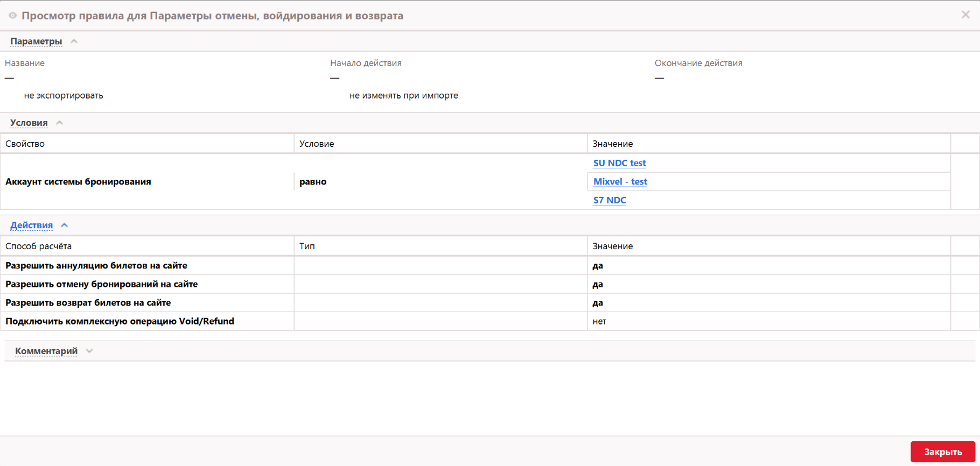Click the Параметры section title
The width and height of the screenshot is (980, 466).
(36, 41)
